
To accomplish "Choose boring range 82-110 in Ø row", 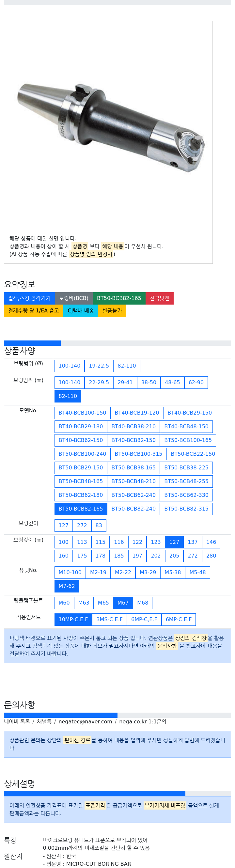I will click(x=127, y=366).
